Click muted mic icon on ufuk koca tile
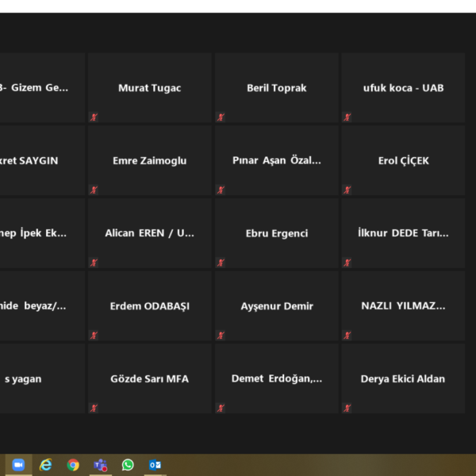The height and width of the screenshot is (476, 476). [x=347, y=117]
